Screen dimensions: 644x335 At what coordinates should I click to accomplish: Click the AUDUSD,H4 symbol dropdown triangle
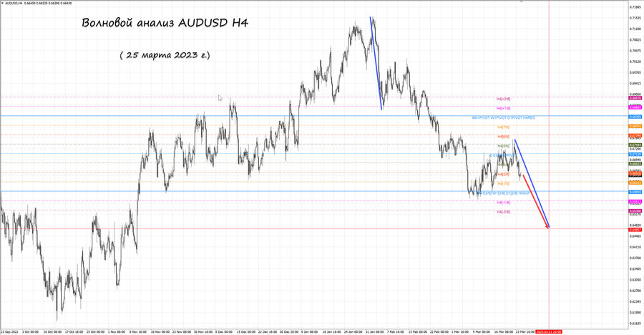[x=2, y=3]
